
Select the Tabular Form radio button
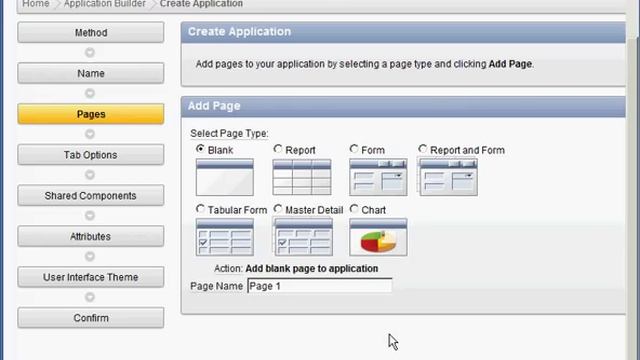coord(200,209)
